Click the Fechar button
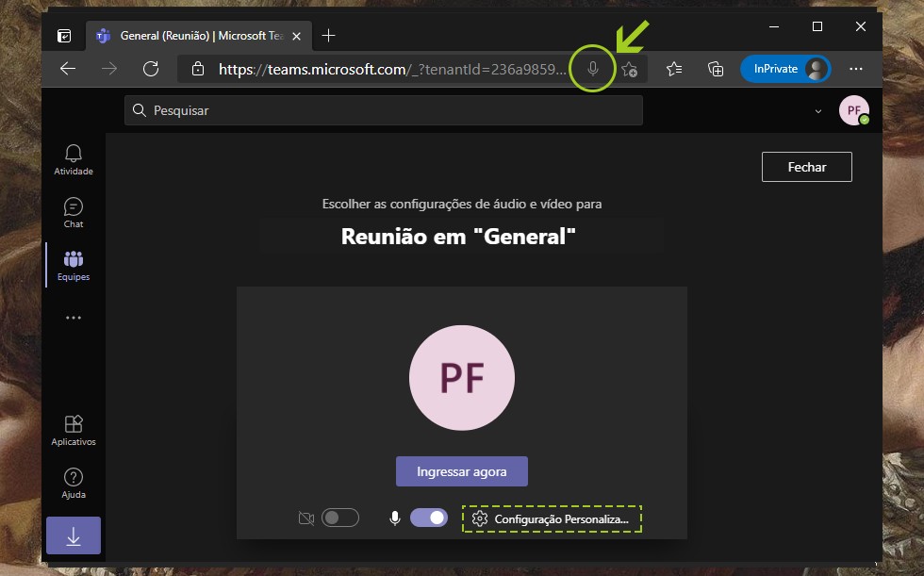This screenshot has width=924, height=576. click(x=807, y=167)
